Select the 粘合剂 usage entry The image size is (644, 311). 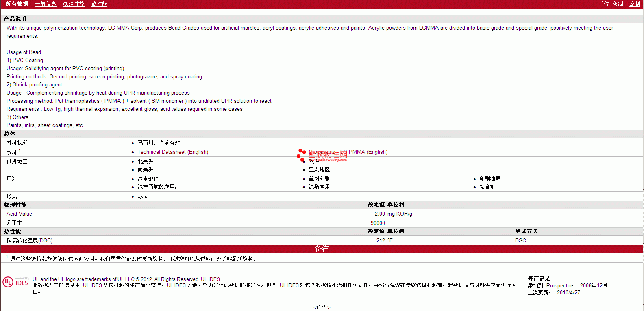[x=487, y=187]
